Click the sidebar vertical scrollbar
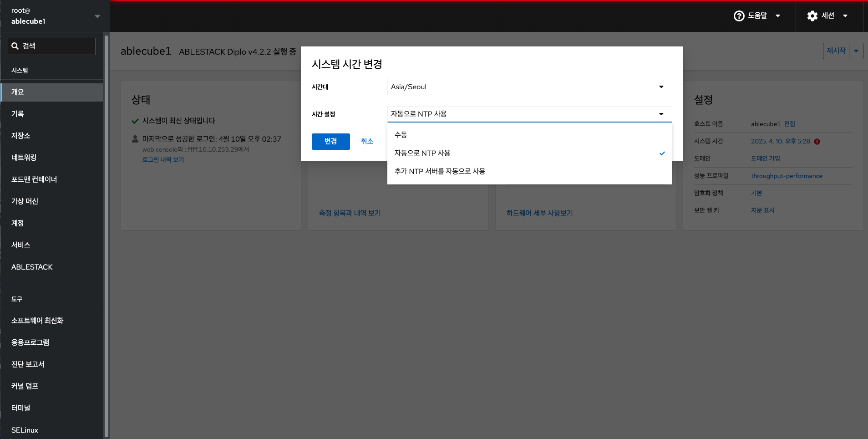 tap(107, 228)
